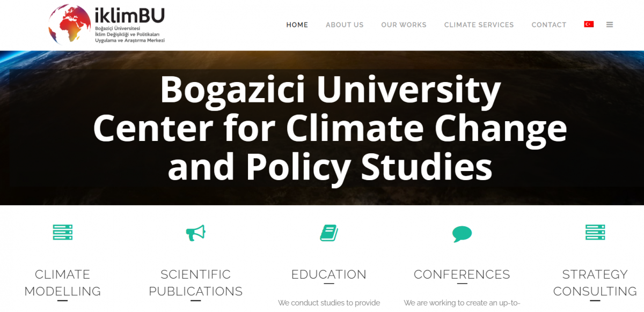
Task: Switch language via Turkish flag icon
Action: pyautogui.click(x=589, y=25)
